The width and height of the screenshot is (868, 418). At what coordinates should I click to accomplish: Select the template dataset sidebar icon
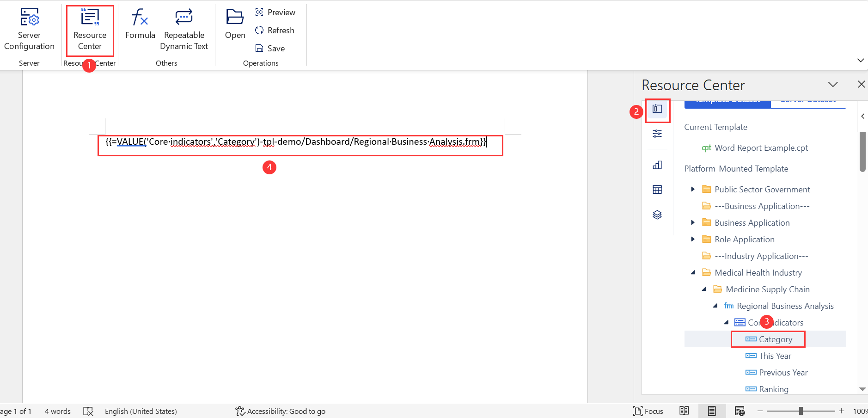[657, 109]
